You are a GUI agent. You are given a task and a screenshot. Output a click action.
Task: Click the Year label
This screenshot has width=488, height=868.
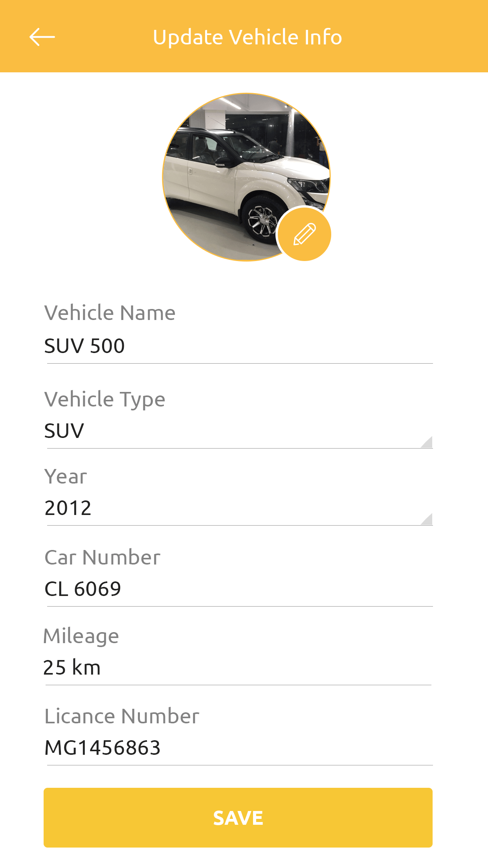tap(66, 477)
